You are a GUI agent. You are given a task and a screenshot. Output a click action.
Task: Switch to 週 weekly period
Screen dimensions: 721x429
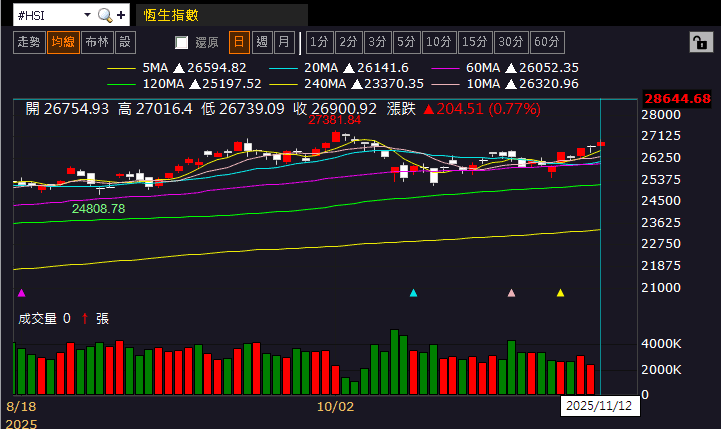tap(262, 42)
